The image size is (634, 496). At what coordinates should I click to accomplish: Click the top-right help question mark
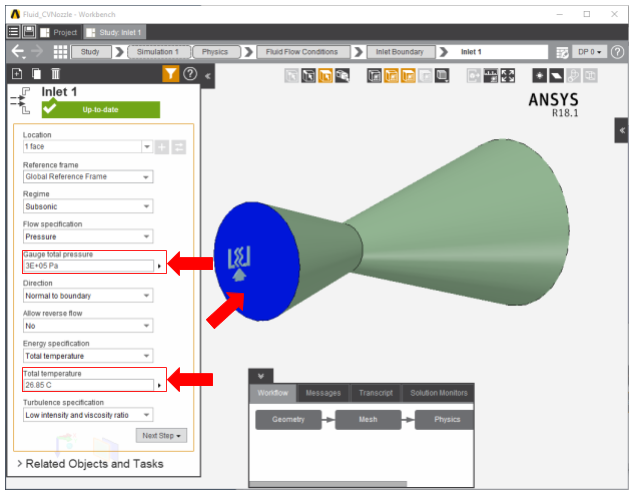[617, 52]
